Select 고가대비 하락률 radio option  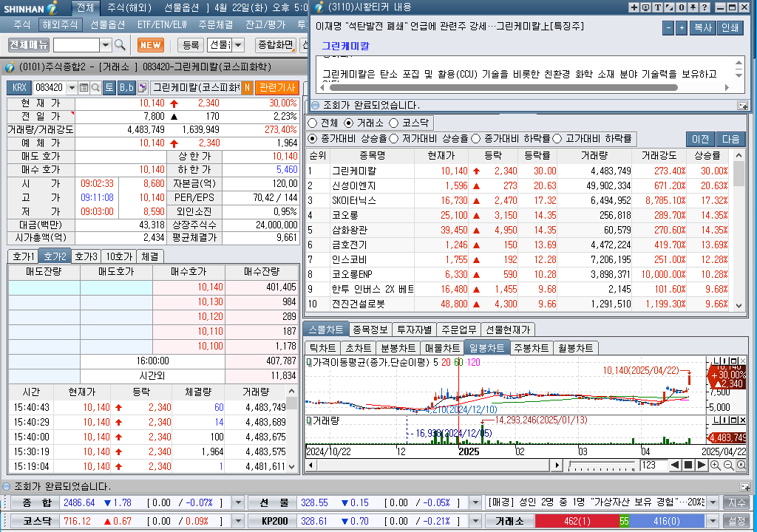(x=557, y=139)
